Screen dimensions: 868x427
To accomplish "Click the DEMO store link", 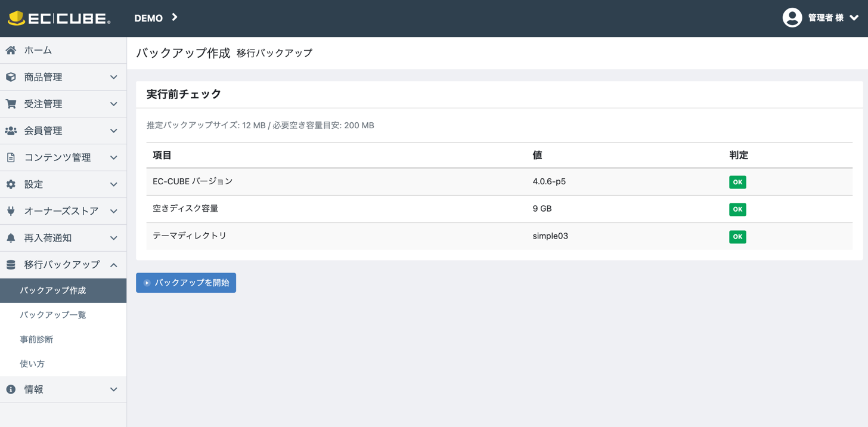I will tap(148, 18).
